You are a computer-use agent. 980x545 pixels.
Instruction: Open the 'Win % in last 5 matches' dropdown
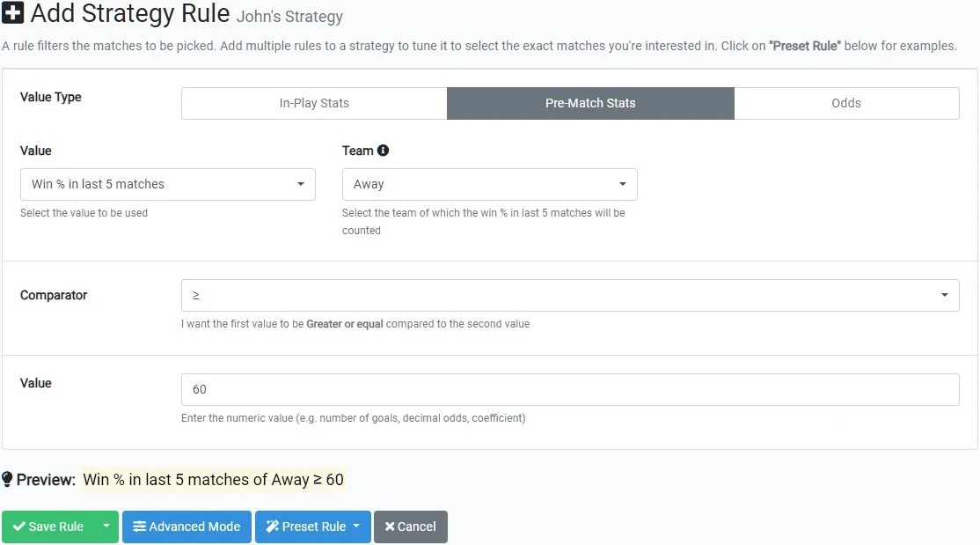(x=167, y=184)
